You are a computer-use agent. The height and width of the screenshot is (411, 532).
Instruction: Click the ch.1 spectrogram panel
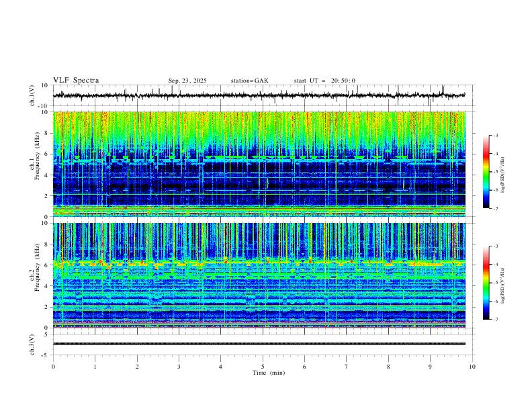[259, 164]
